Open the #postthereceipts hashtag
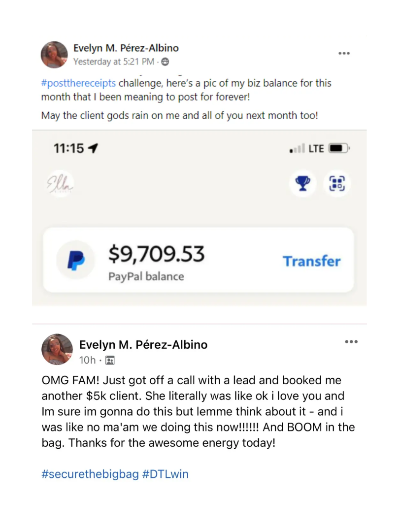The image size is (399, 532). point(78,83)
